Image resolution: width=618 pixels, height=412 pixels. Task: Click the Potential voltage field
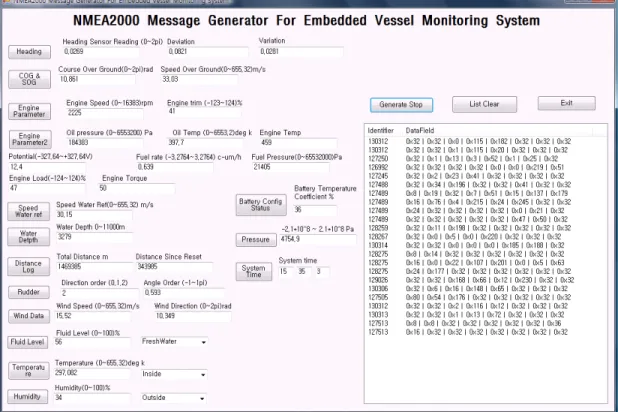pyautogui.click(x=47, y=167)
